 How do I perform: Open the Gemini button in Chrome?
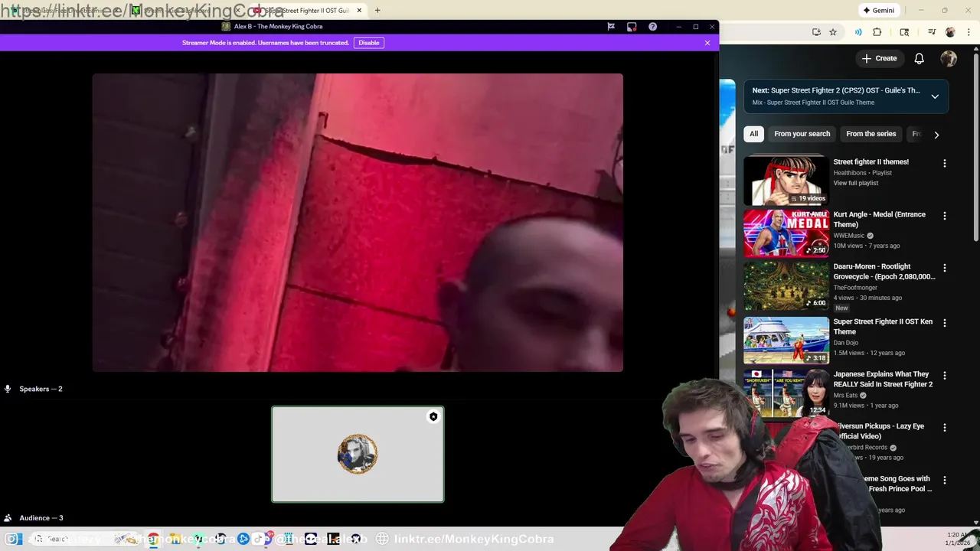(x=879, y=11)
